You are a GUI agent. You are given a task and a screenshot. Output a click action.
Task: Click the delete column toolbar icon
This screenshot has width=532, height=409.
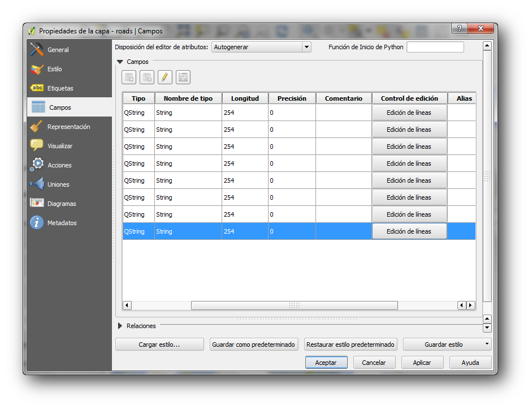pyautogui.click(x=147, y=77)
